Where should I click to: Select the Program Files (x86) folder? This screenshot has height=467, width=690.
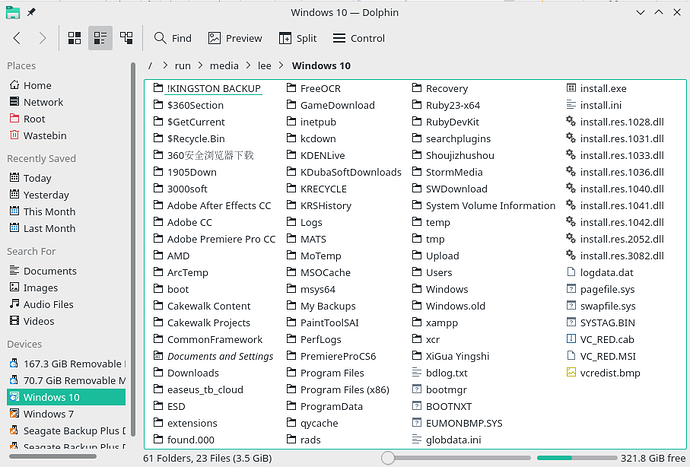pos(338,390)
